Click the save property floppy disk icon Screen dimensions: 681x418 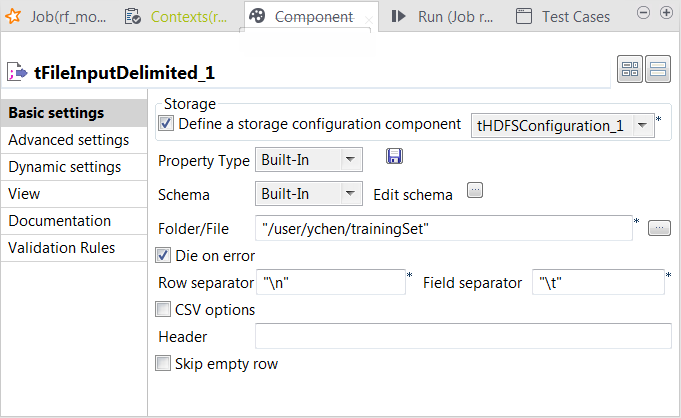point(394,157)
